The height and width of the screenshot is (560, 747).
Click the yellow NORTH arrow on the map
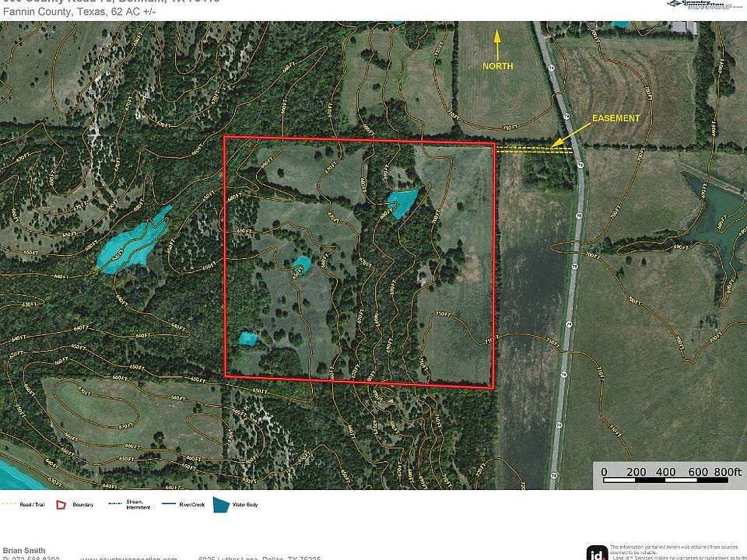point(497,45)
